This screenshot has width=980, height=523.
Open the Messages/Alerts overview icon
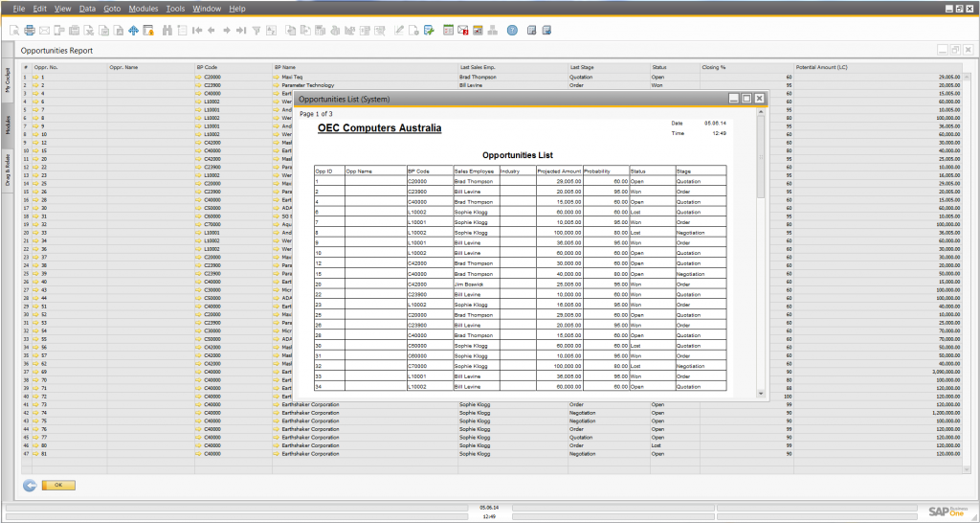click(x=463, y=30)
